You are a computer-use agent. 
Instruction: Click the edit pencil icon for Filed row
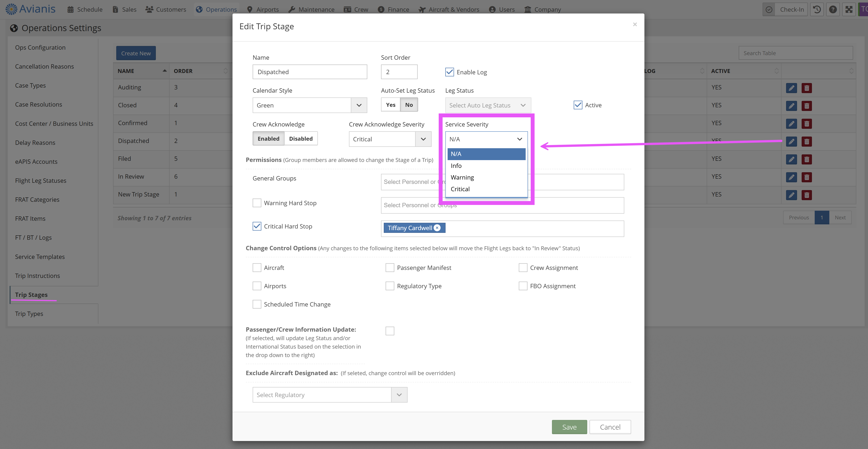[x=791, y=159]
